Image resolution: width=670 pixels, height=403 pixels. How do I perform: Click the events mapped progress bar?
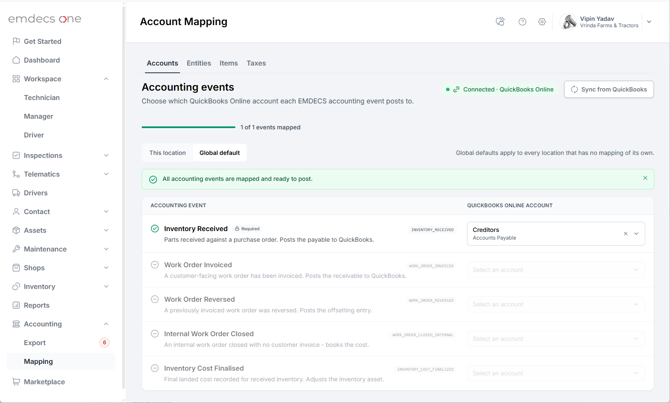pos(188,127)
